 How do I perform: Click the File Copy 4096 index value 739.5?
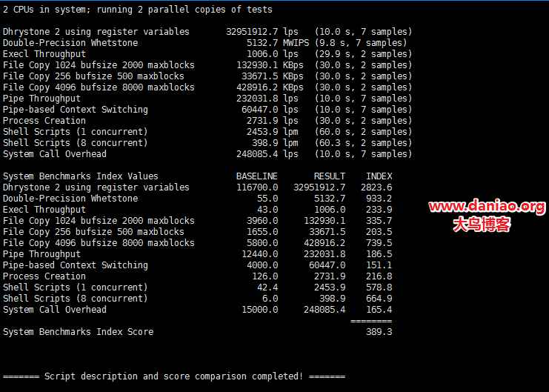tap(379, 243)
